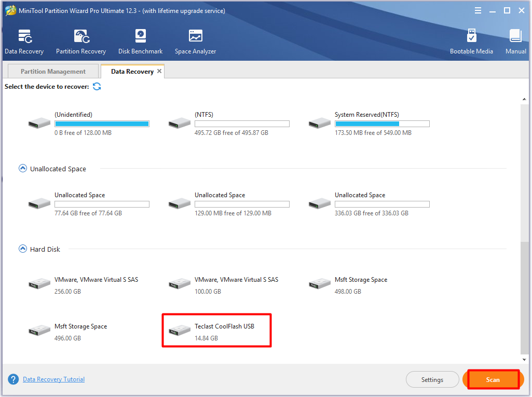Image resolution: width=532 pixels, height=397 pixels.
Task: Open scan Settings
Action: 432,380
